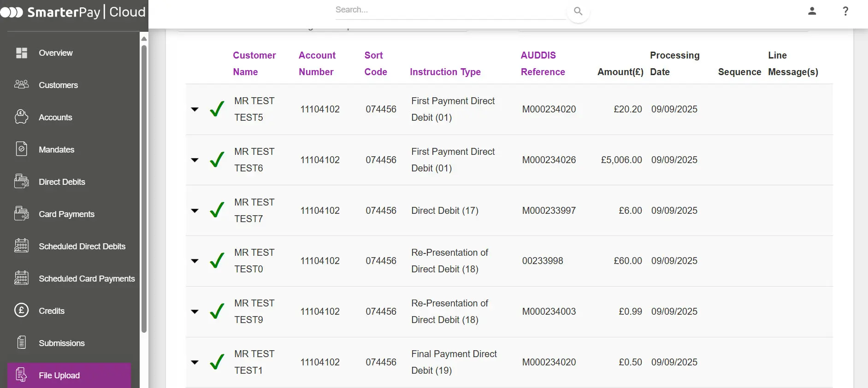Focus the Search text field
This screenshot has width=868, height=388.
(449, 10)
